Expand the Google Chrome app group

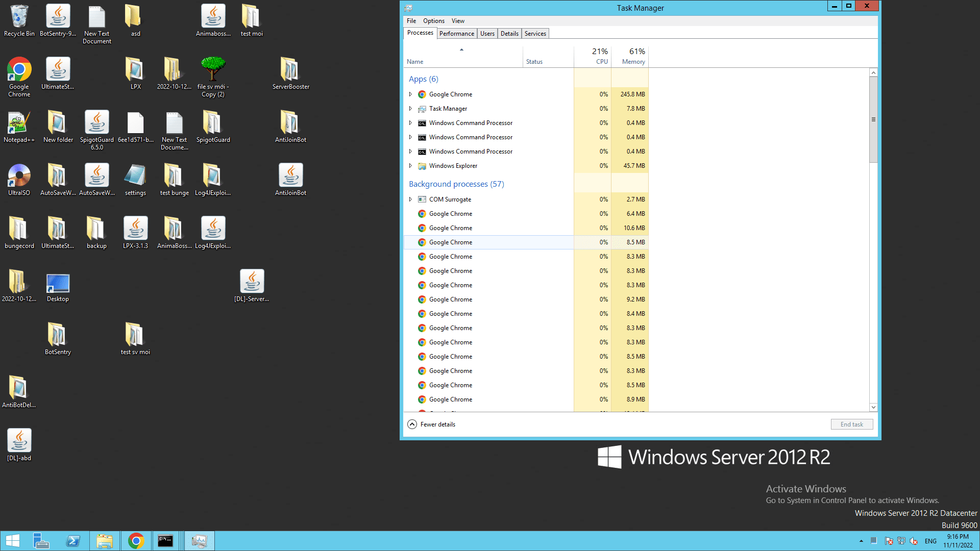[x=410, y=94]
